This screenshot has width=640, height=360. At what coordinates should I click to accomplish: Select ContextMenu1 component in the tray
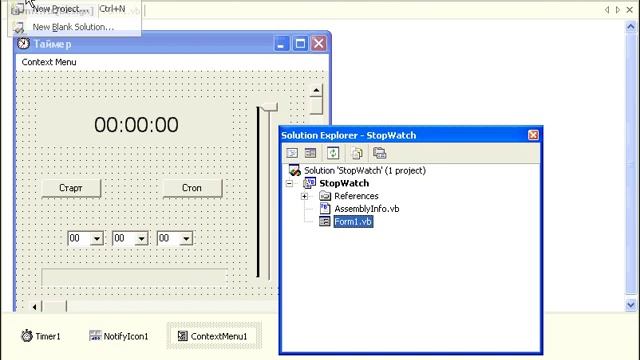(213, 336)
